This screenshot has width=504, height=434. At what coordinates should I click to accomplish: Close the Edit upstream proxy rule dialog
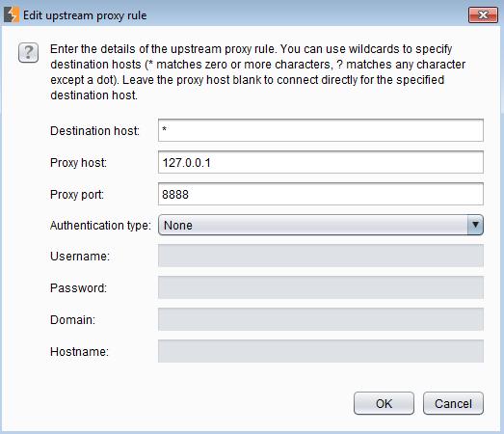pyautogui.click(x=483, y=14)
